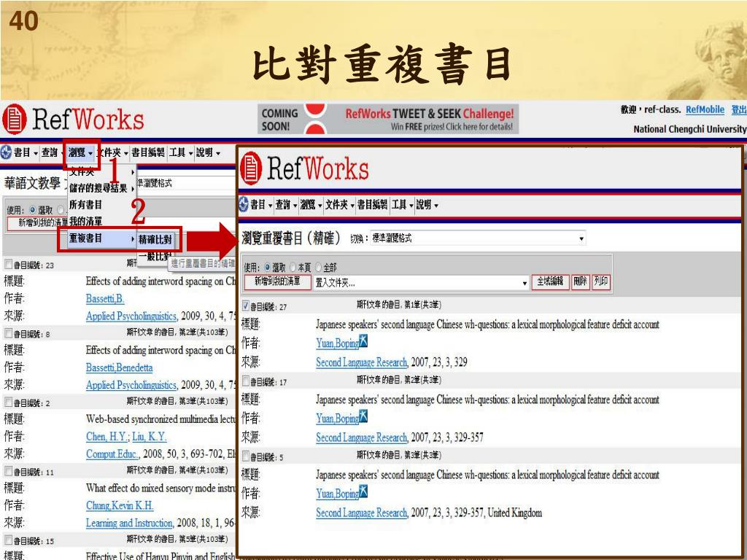Check the 書目編號 23 checkbox in the background list
The image size is (747, 560).
(x=8, y=264)
